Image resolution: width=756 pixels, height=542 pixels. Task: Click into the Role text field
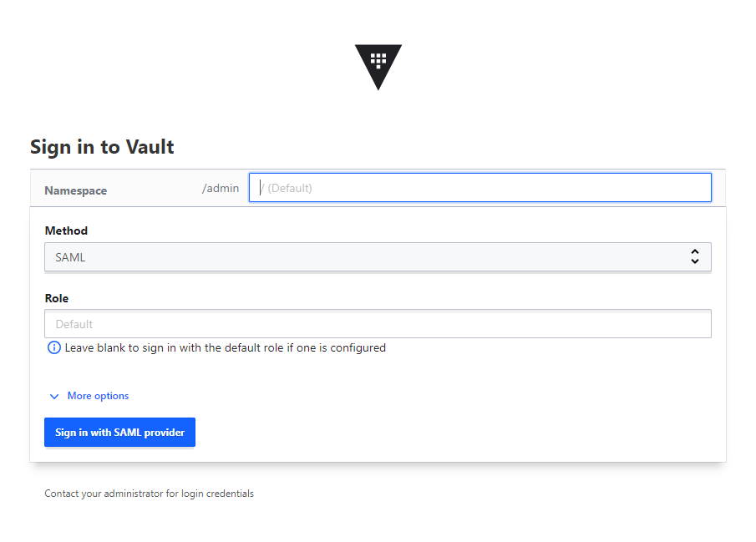[x=378, y=324]
